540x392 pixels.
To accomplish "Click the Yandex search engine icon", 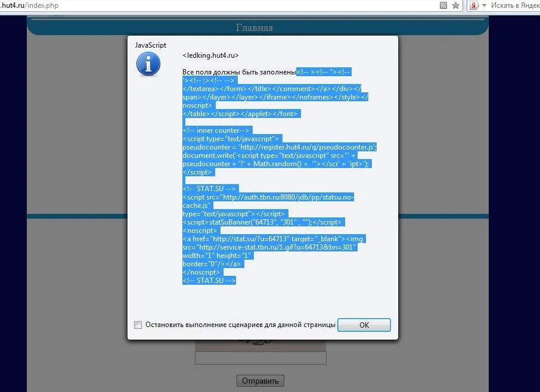I will [x=474, y=5].
